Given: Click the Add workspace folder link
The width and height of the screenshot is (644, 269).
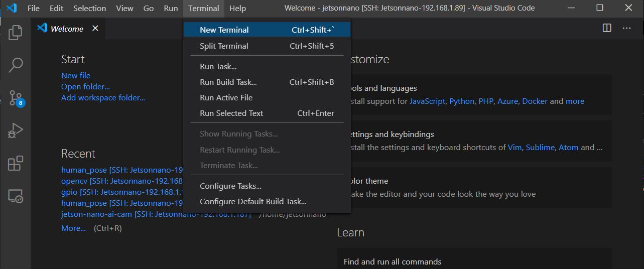Looking at the screenshot, I should coord(103,97).
